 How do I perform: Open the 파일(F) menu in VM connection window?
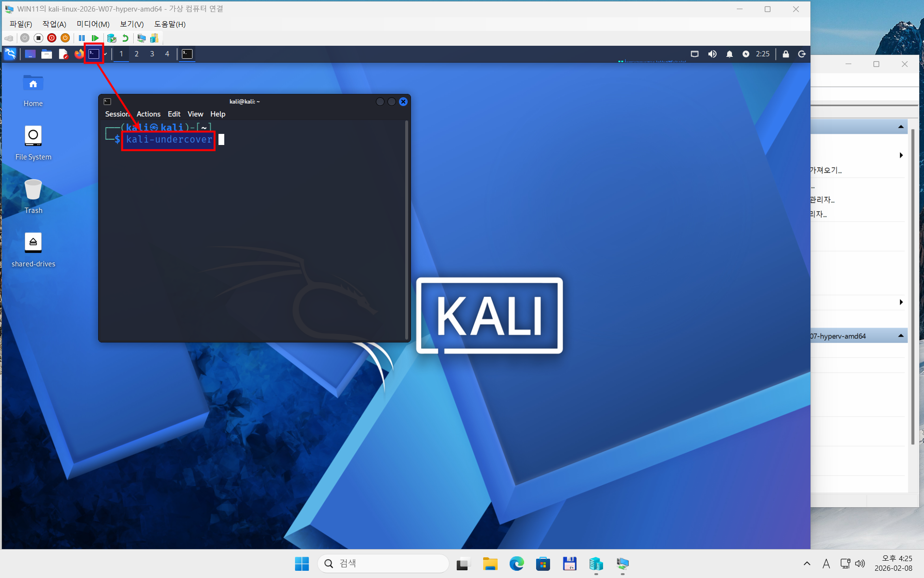pyautogui.click(x=21, y=24)
